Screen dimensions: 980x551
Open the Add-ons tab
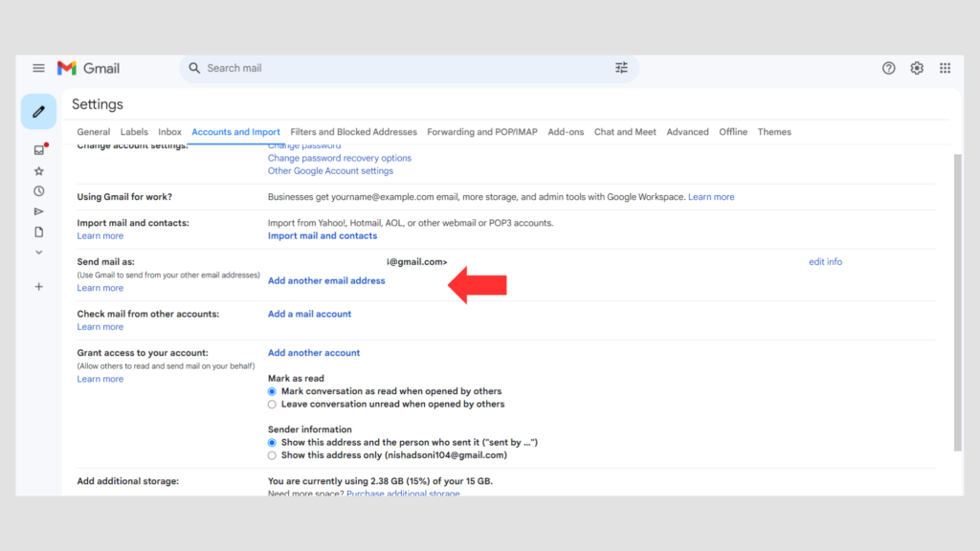(x=566, y=132)
